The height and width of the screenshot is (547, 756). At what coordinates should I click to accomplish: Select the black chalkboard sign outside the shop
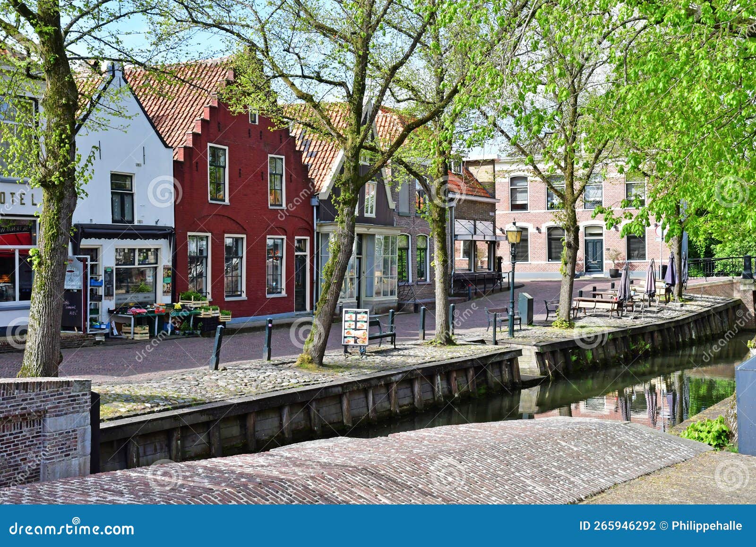point(71,307)
